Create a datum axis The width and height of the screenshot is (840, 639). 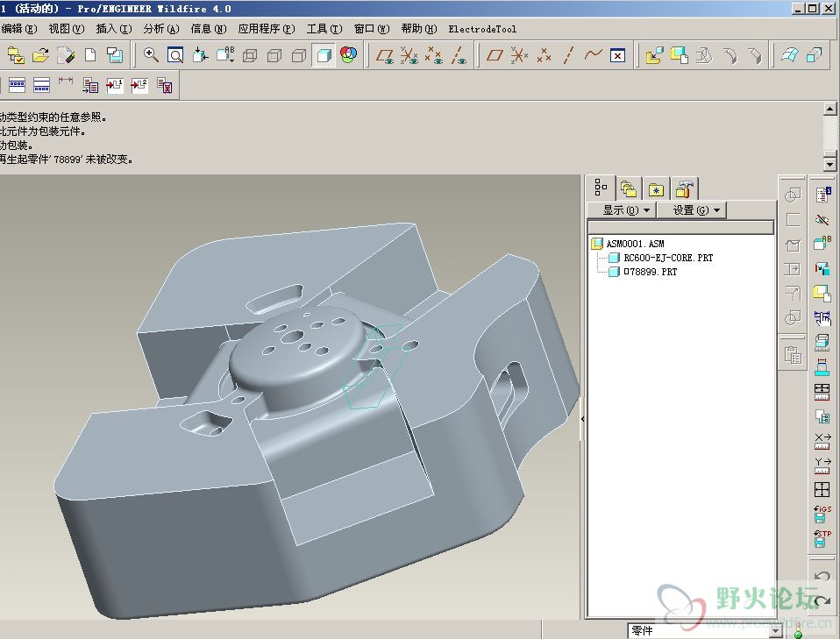click(568, 55)
